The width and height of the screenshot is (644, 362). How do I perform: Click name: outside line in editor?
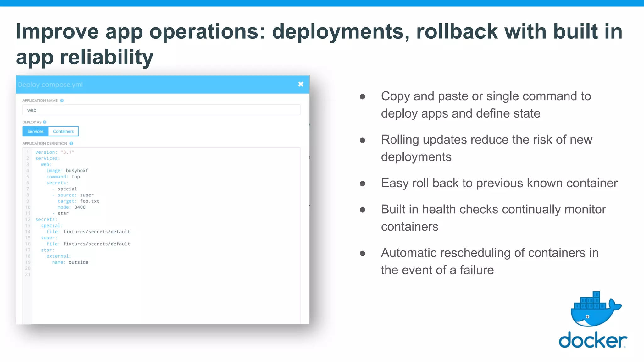click(70, 262)
